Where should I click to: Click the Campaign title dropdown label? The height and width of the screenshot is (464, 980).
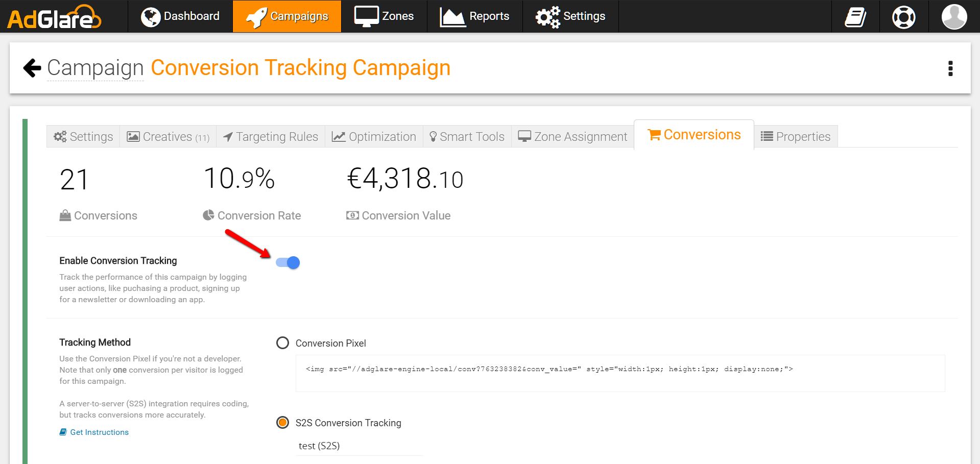(x=95, y=68)
